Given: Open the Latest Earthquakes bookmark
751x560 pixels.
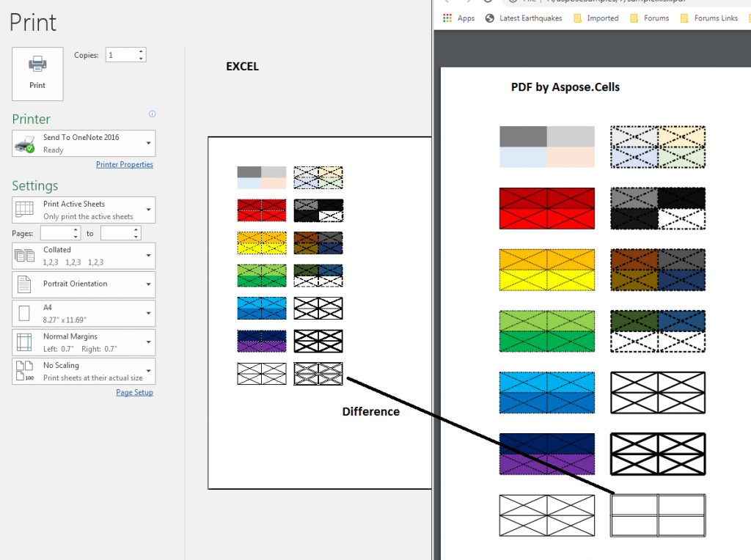Looking at the screenshot, I should [x=524, y=18].
